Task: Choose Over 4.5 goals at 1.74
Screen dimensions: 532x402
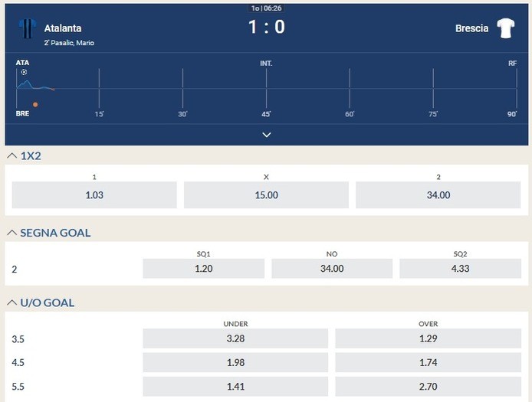Action: (428, 362)
